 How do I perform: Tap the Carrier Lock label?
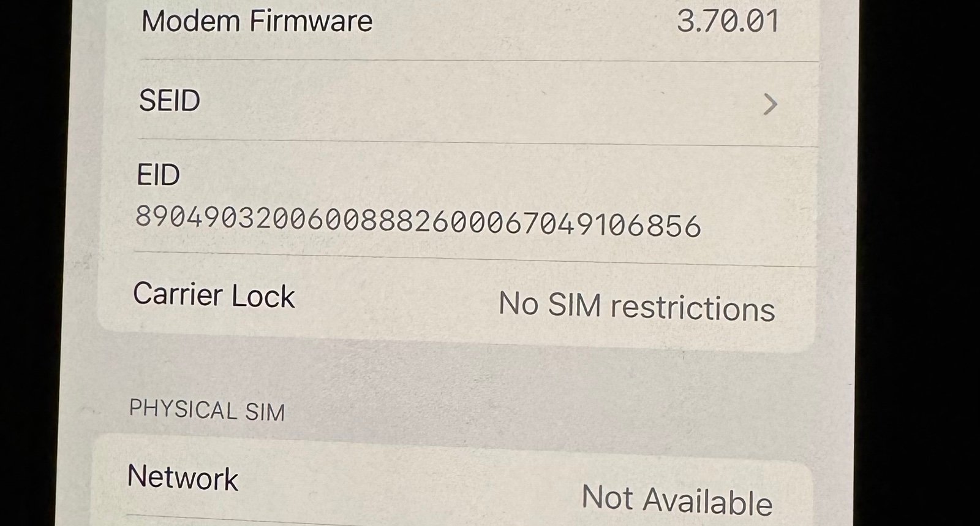(x=214, y=295)
